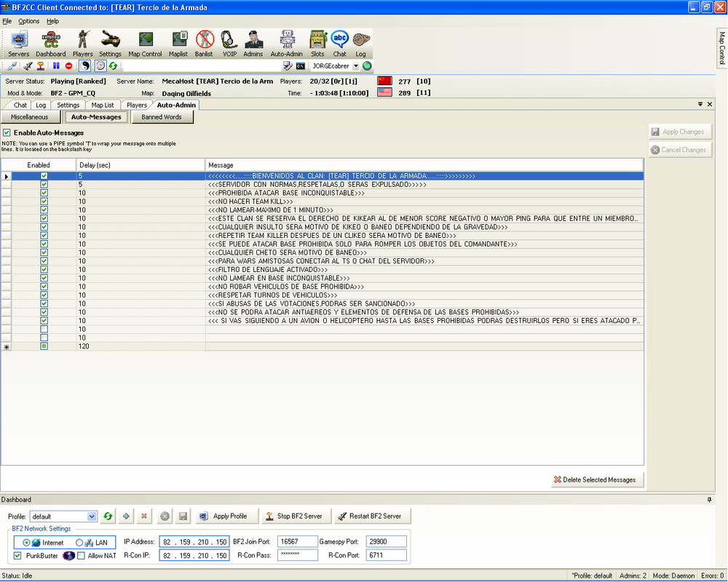Select the LAN radio button
Viewport: 728px width, 582px height.
pos(79,543)
